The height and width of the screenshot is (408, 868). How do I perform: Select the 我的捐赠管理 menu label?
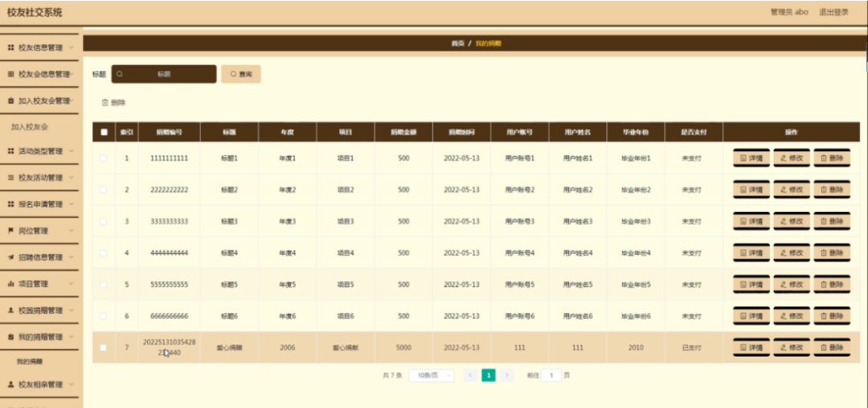[x=40, y=337]
